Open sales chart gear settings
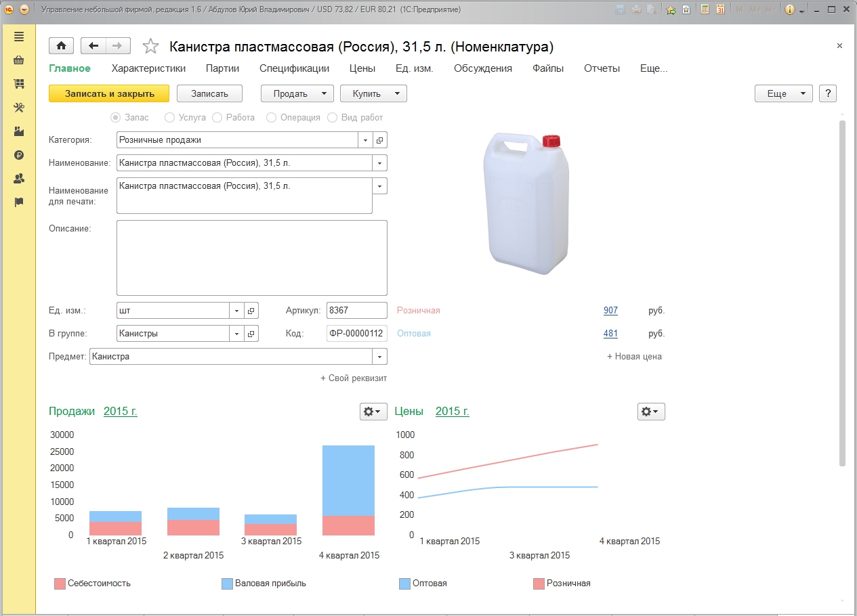This screenshot has height=616, width=857. click(x=373, y=412)
